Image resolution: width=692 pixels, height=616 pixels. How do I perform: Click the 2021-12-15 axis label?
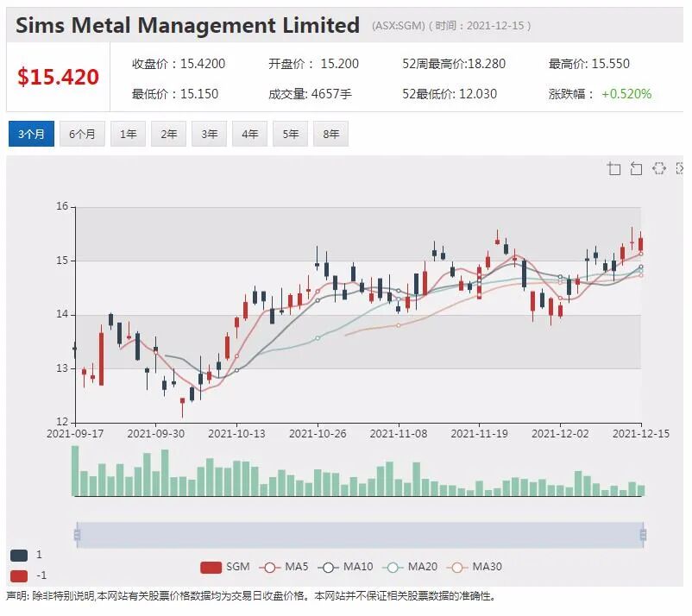(641, 434)
